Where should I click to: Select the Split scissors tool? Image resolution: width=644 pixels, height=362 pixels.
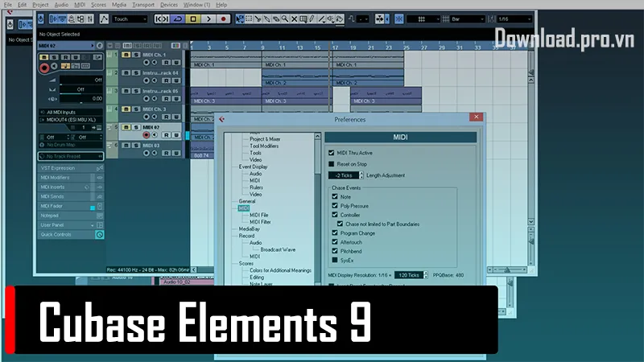[258, 19]
